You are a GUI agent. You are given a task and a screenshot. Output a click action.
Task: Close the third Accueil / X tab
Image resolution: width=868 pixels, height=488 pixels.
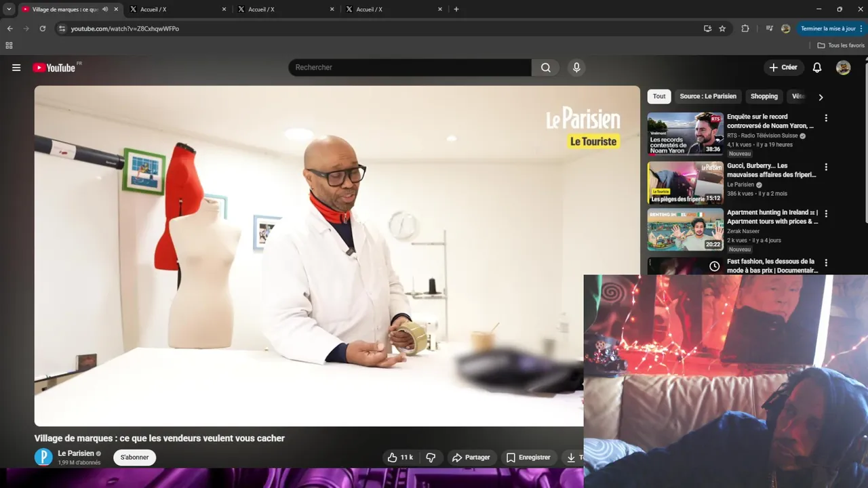[440, 9]
